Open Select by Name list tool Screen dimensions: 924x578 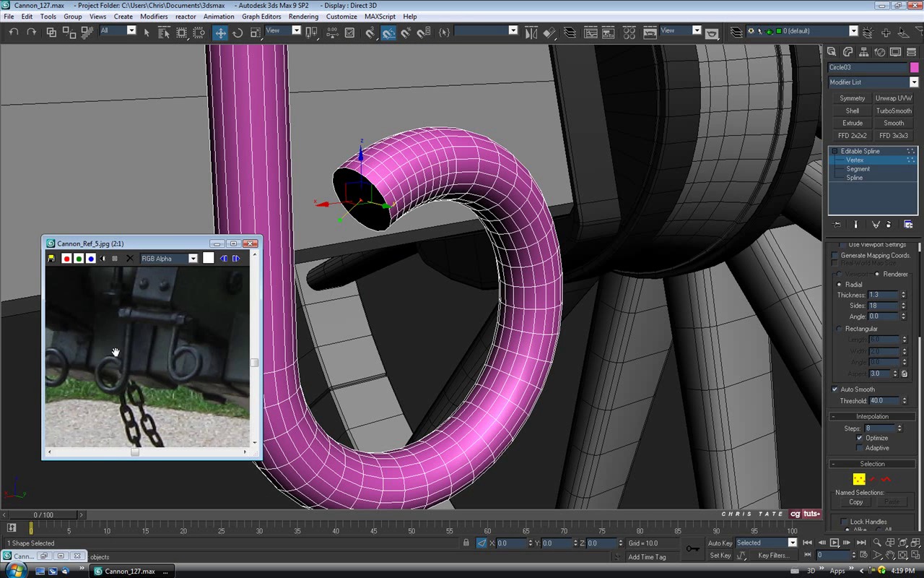click(164, 33)
